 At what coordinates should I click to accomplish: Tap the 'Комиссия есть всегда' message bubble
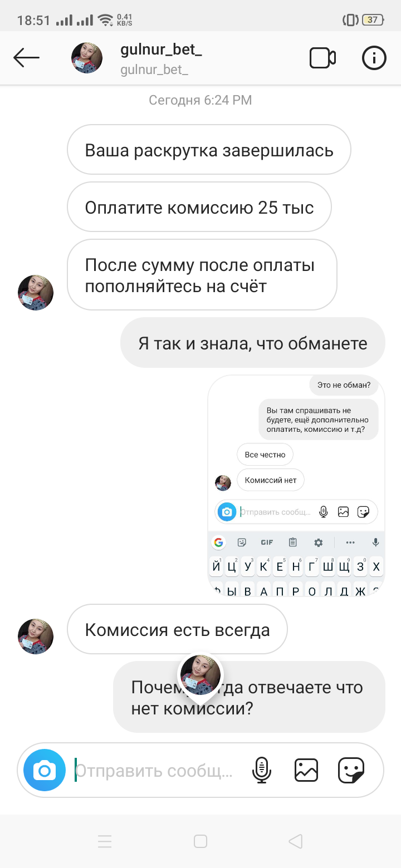(x=177, y=629)
